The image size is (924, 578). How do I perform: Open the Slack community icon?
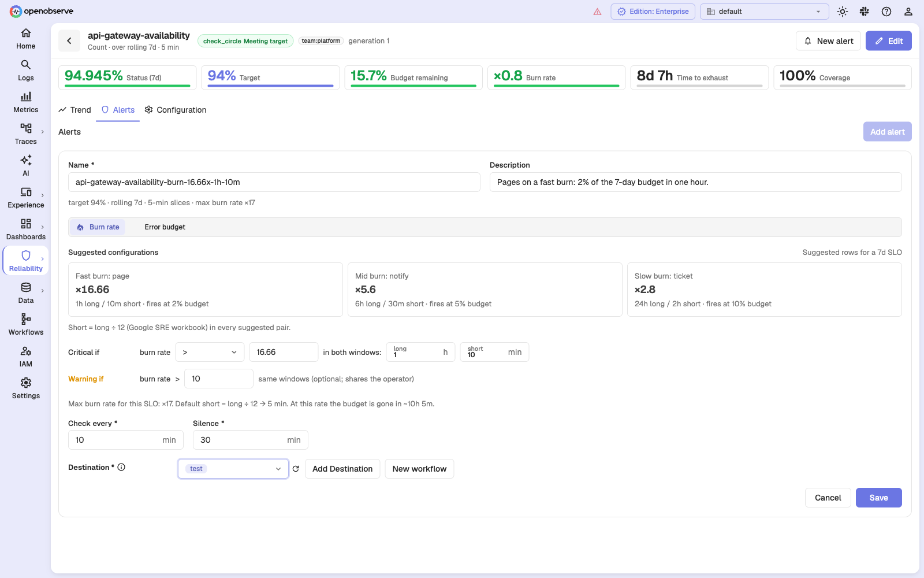coord(865,12)
